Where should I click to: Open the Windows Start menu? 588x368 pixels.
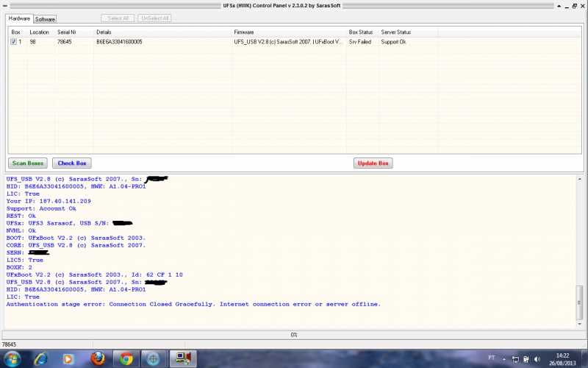(x=11, y=359)
